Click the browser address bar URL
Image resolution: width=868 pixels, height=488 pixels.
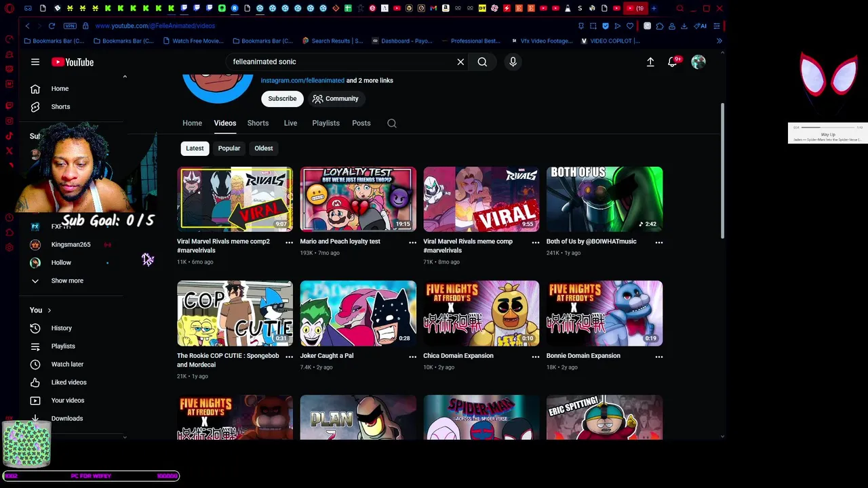click(x=155, y=26)
